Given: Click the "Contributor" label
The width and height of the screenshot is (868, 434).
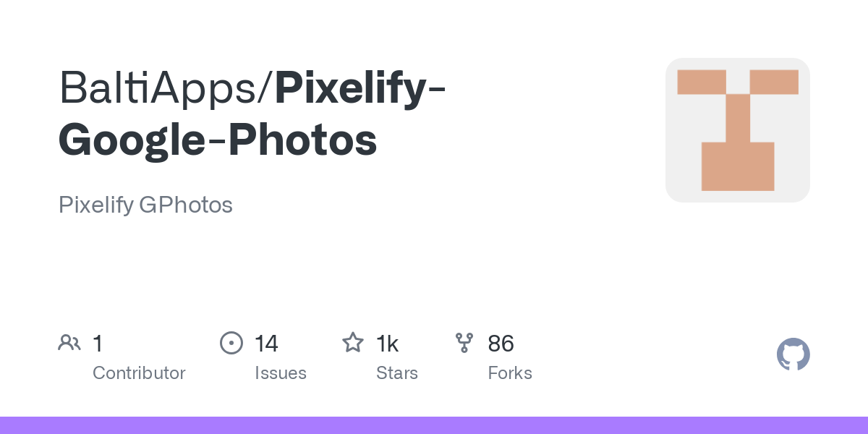Looking at the screenshot, I should 139,373.
